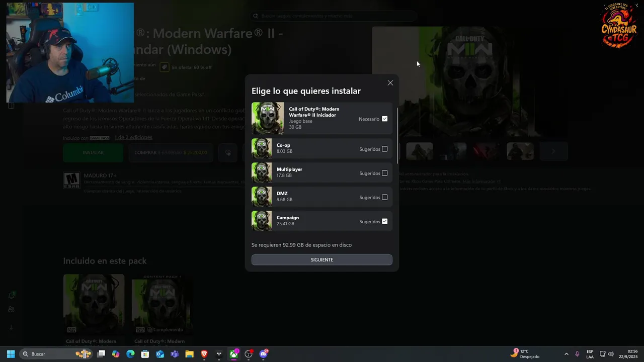This screenshot has width=644, height=362.
Task: Open the '1 de 2 ediciones' link
Action: [x=133, y=138]
